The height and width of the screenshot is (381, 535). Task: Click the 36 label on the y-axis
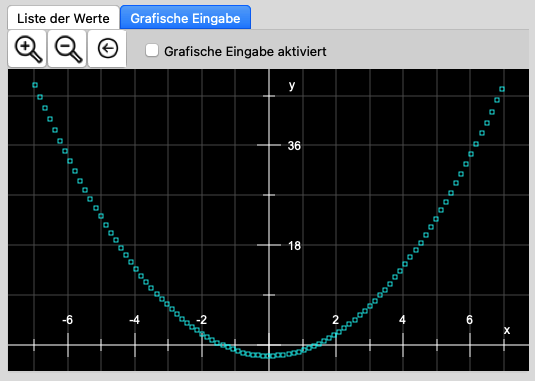point(294,146)
